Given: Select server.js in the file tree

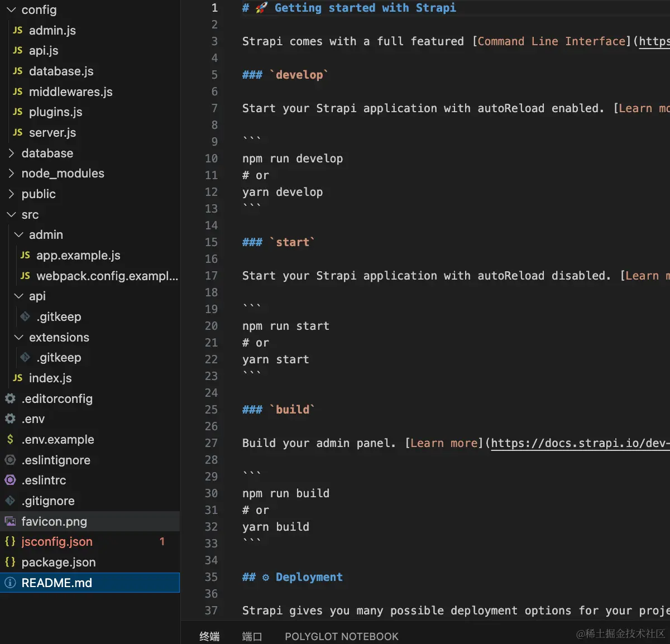Looking at the screenshot, I should point(52,133).
